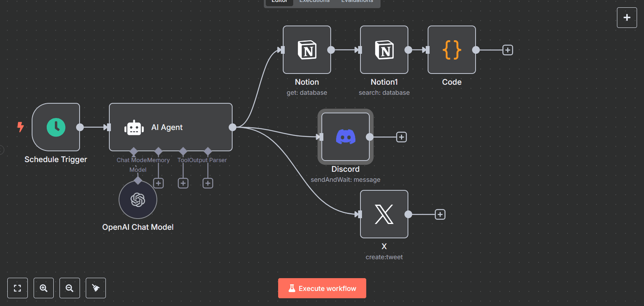Image resolution: width=644 pixels, height=306 pixels.
Task: Add a Memory sub-node to AI Agent
Action: click(x=158, y=183)
